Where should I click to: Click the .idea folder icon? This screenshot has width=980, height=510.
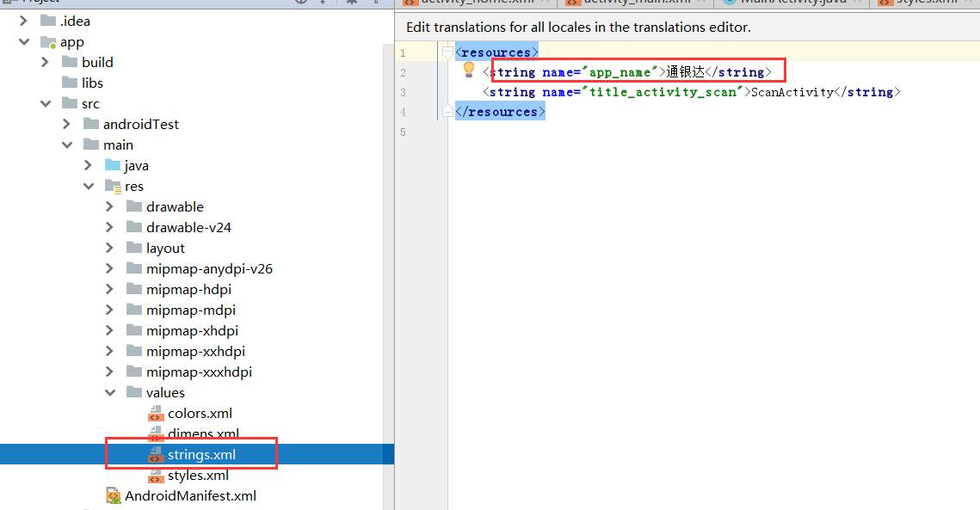(48, 21)
